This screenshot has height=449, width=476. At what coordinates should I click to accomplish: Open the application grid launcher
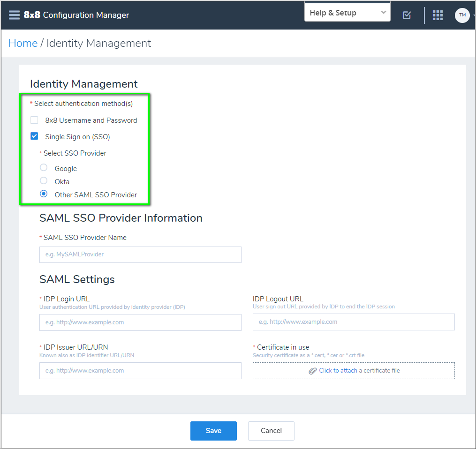coord(438,15)
